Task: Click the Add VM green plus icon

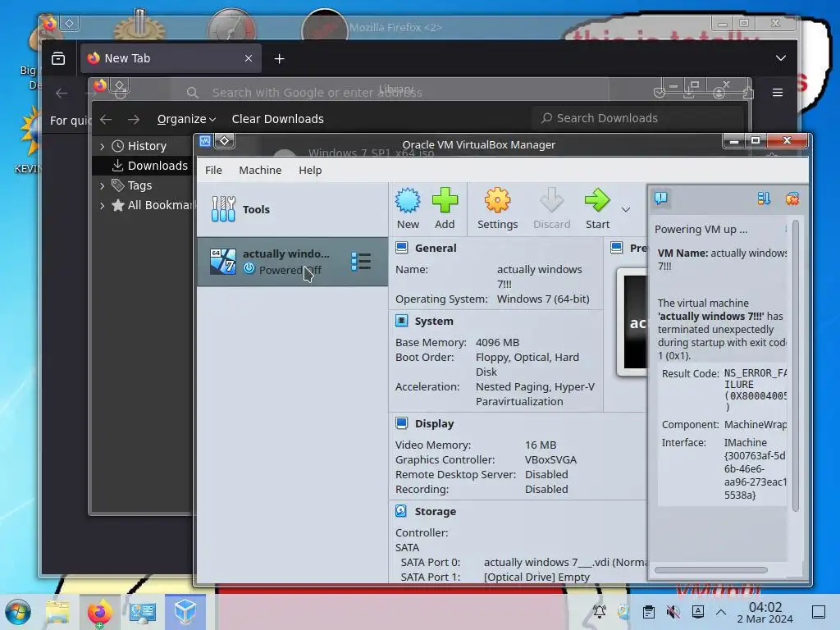Action: [445, 208]
